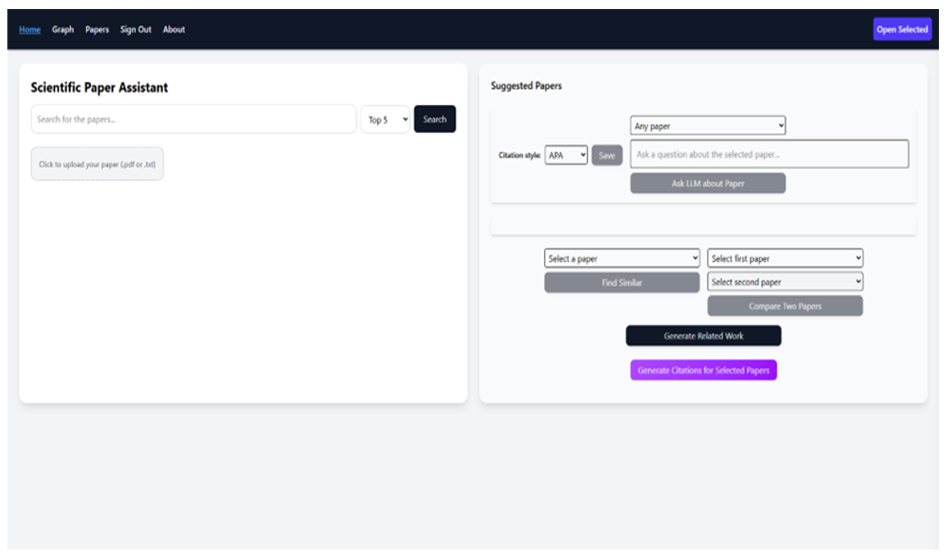Click Generate Related Work button
Screen dimensions: 947x560
pyautogui.click(x=703, y=336)
